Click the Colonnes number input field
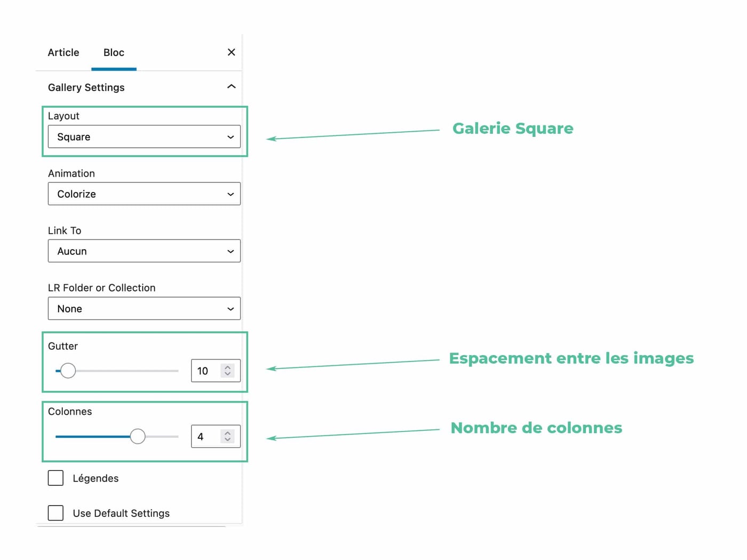This screenshot has height=560, width=747. coord(205,437)
